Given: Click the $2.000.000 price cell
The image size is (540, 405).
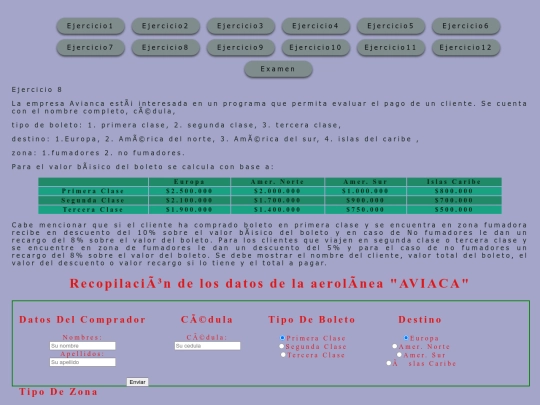Looking at the screenshot, I should [x=277, y=191].
